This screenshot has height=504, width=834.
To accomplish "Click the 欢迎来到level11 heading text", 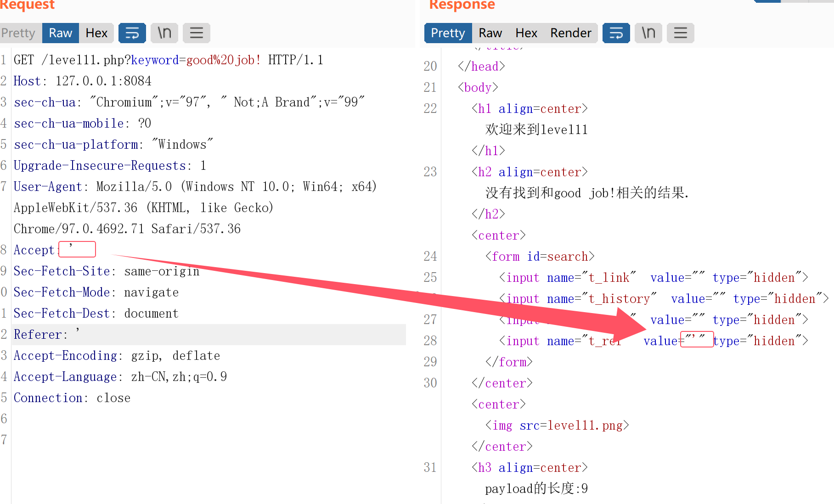I will click(536, 130).
